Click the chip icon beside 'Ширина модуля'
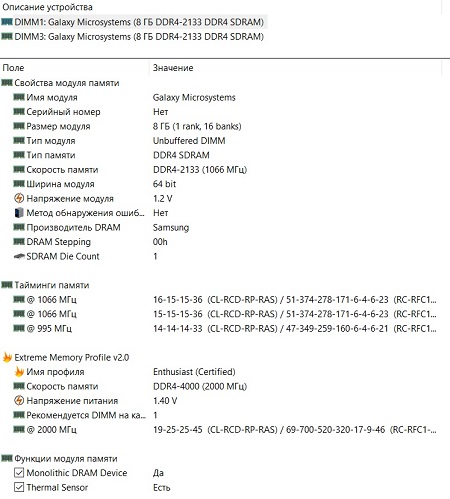Viewport: 450px width, 499px height. 19,184
